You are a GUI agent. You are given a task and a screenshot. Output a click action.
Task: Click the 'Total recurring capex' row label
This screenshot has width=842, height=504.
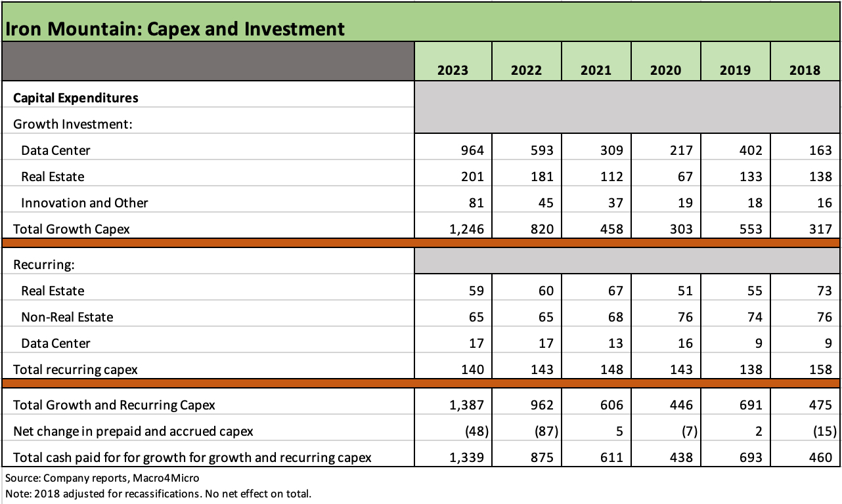coord(76,369)
